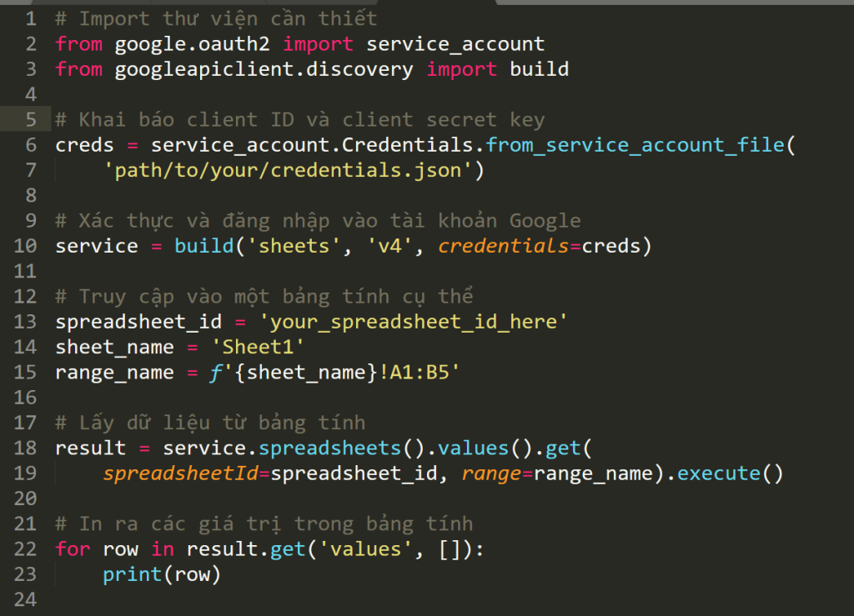The image size is (854, 616).
Task: Select line number 10 in the gutter
Action: point(25,246)
